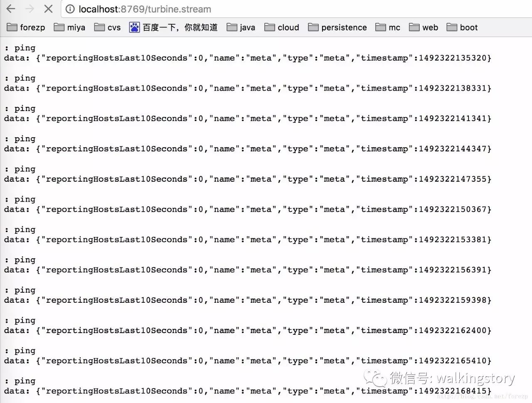Click data line with timestamp 1492322159398
The width and height of the screenshot is (532, 403).
(248, 301)
